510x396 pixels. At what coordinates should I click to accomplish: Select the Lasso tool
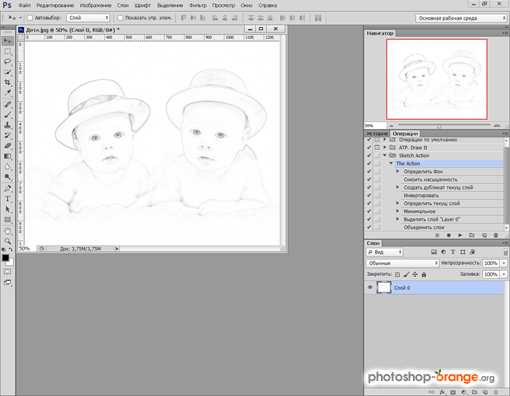coord(7,62)
